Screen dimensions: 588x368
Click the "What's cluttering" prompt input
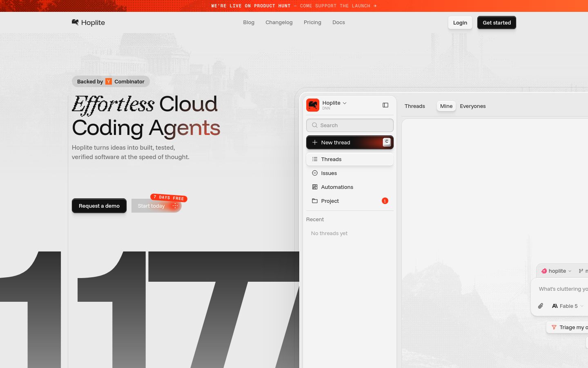(x=563, y=289)
